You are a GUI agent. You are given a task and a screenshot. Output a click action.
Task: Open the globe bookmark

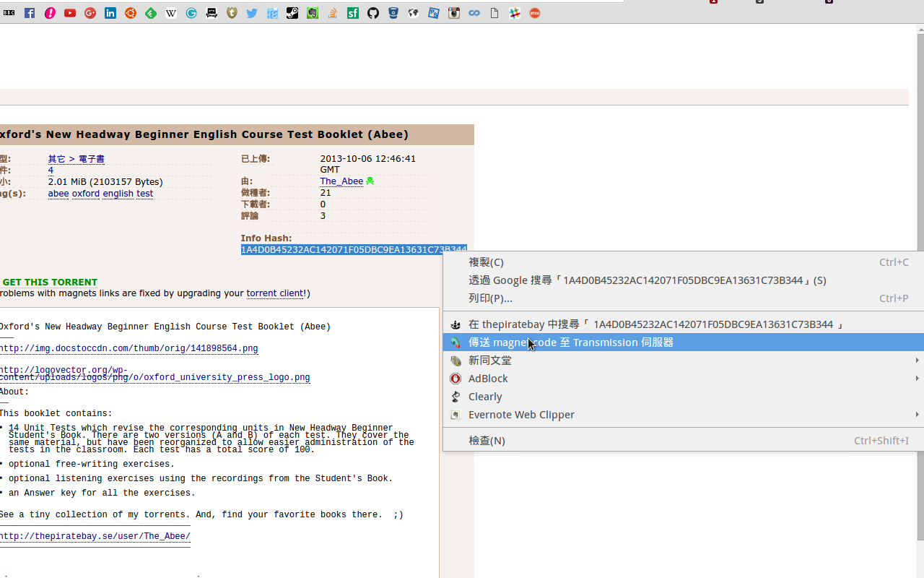414,13
